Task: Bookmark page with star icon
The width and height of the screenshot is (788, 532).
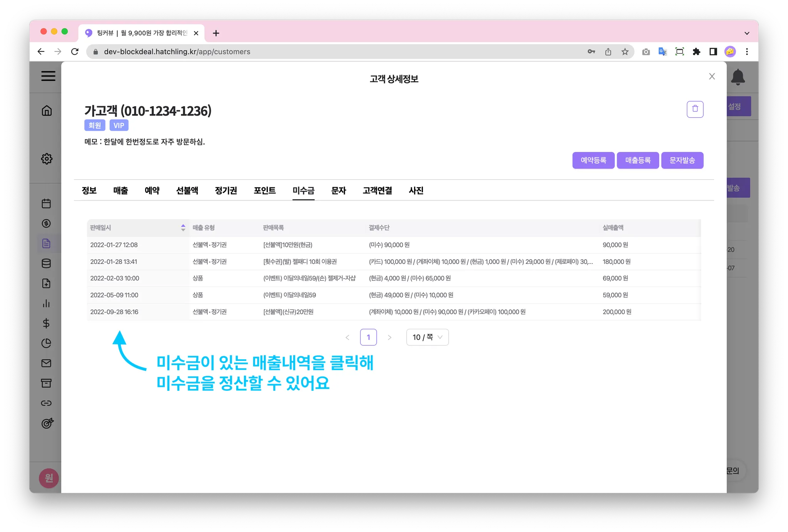Action: coord(625,52)
